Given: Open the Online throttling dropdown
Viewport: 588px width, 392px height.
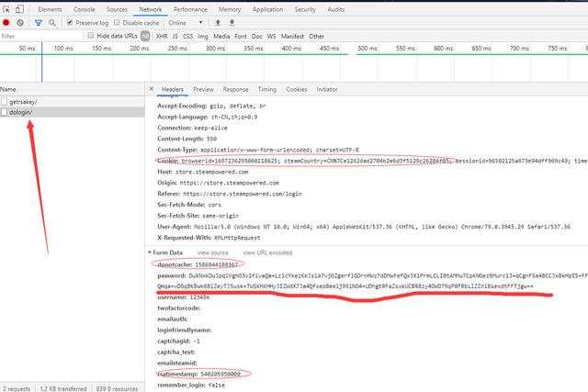Looking at the screenshot, I should [x=186, y=23].
